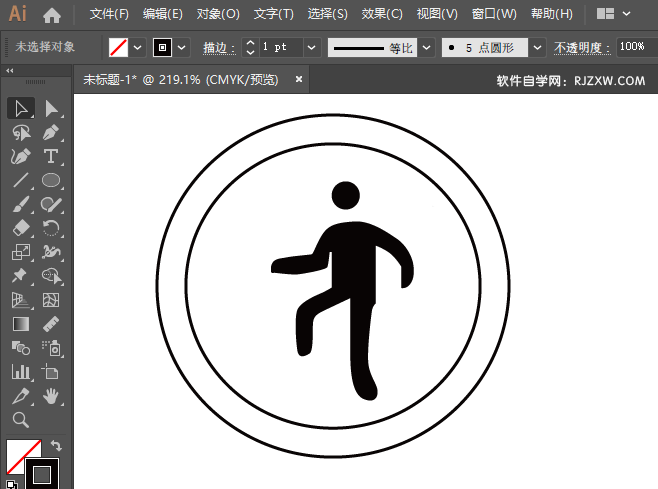658x489 pixels.
Task: Open the 编辑(E) menu
Action: coord(163,14)
